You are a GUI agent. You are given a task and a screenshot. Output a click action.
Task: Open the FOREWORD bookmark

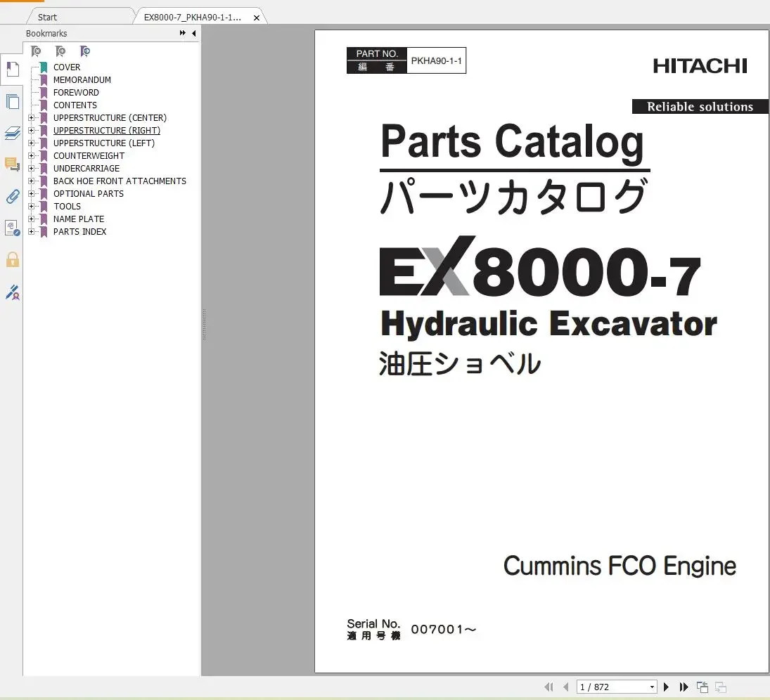[75, 92]
